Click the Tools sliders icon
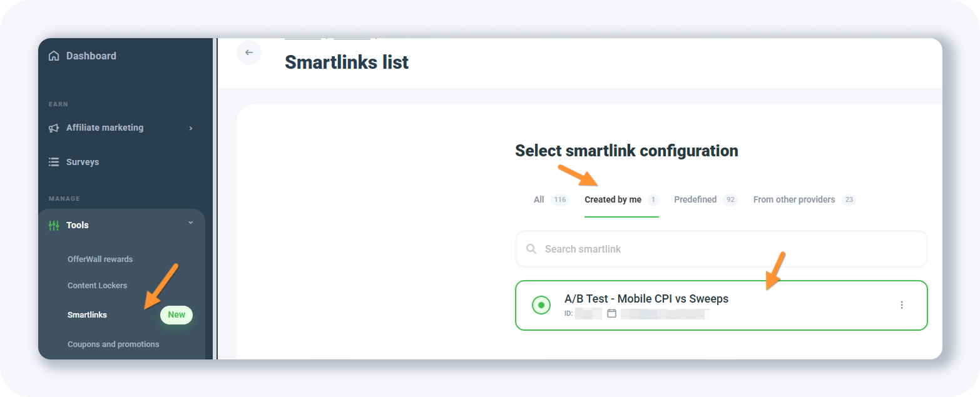 pyautogui.click(x=54, y=225)
